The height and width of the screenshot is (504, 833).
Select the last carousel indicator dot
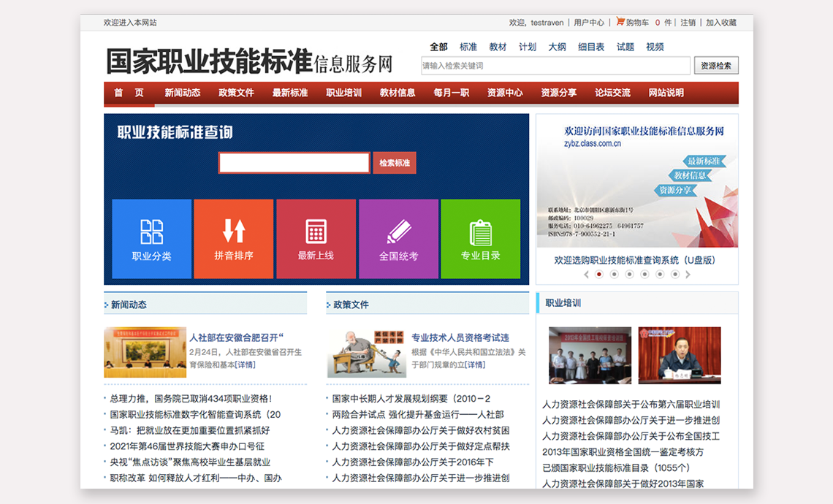click(675, 275)
